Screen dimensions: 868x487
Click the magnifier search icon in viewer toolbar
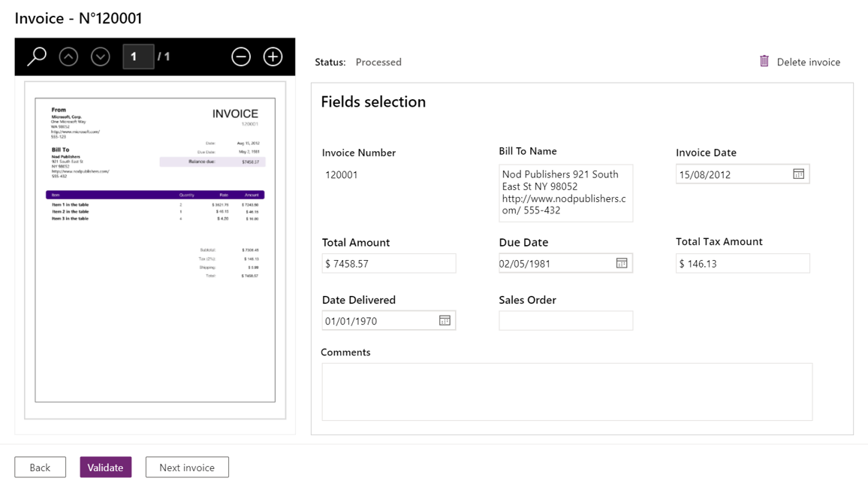[37, 56]
